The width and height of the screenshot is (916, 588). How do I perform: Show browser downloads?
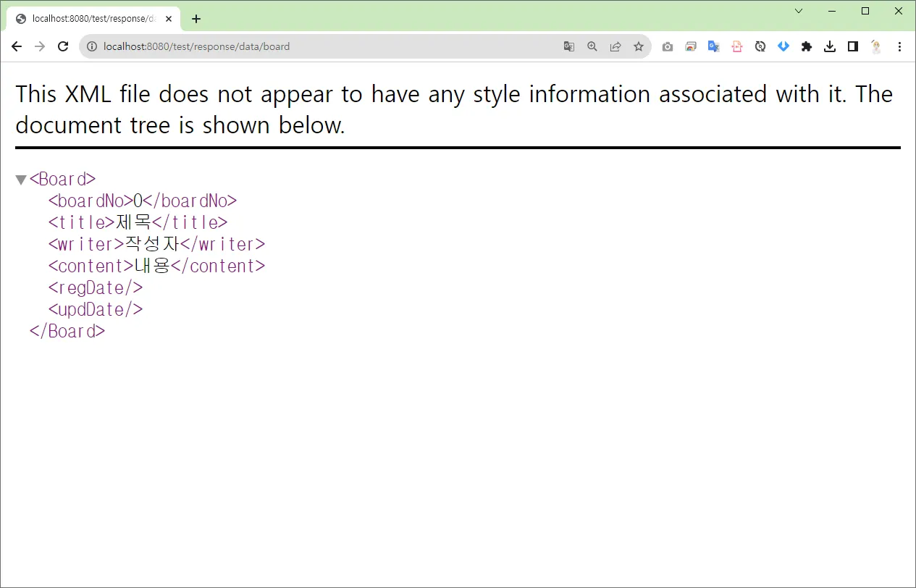(830, 46)
